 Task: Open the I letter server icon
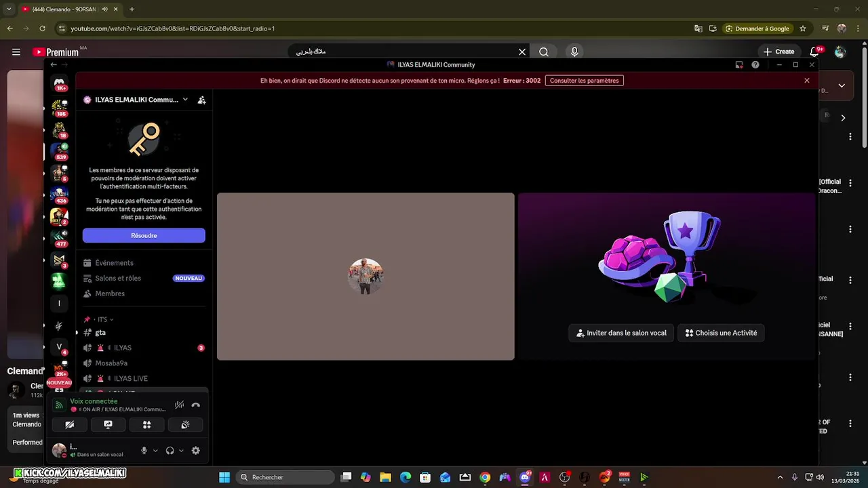(x=59, y=303)
